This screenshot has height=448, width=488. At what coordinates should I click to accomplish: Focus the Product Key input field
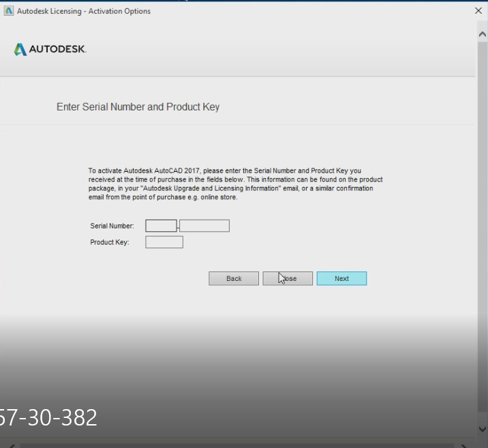[164, 242]
